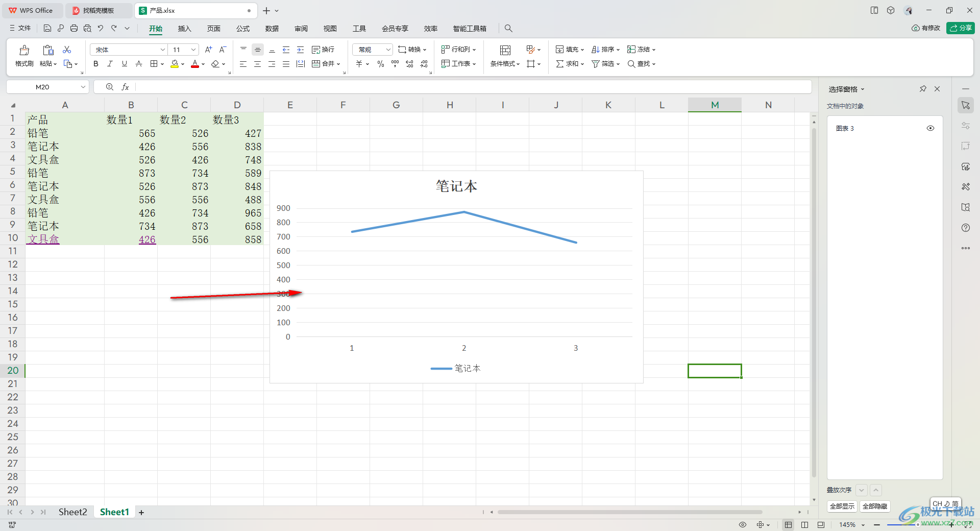980x531 pixels.
Task: Click the Redo arrow icon
Action: coord(114,28)
